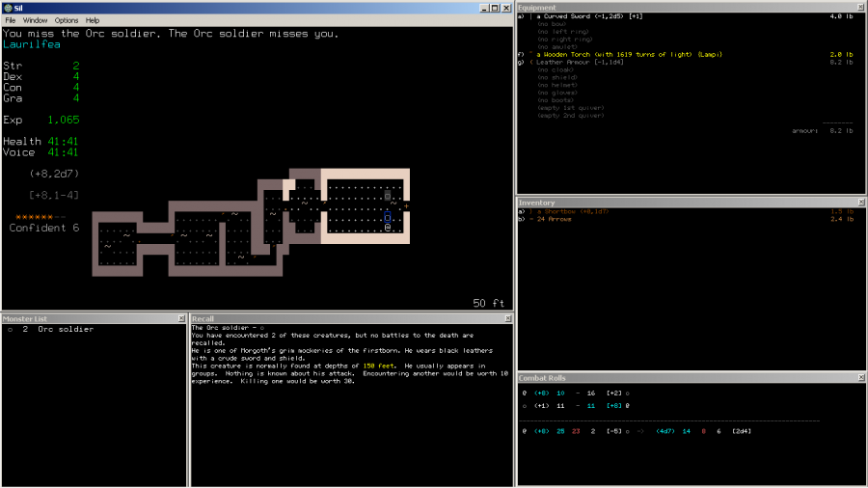The width and height of the screenshot is (868, 488).
Task: Click the armour total 8.2 lb in Equipment
Action: (841, 131)
